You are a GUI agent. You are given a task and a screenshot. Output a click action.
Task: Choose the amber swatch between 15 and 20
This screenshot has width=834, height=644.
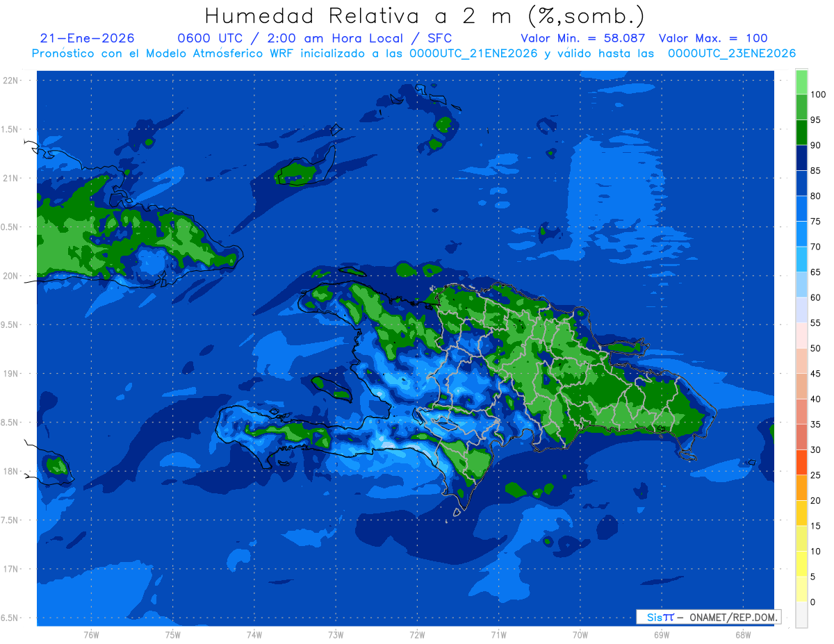[x=801, y=513]
